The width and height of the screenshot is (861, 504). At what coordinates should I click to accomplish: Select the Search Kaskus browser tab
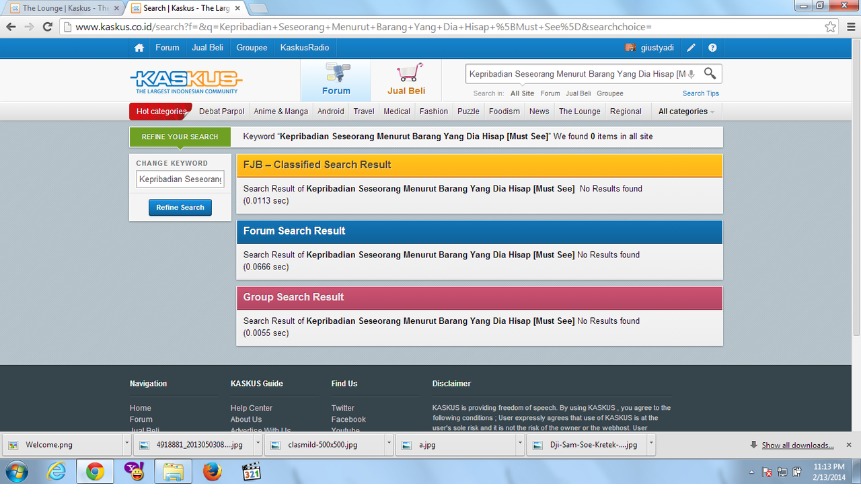185,8
